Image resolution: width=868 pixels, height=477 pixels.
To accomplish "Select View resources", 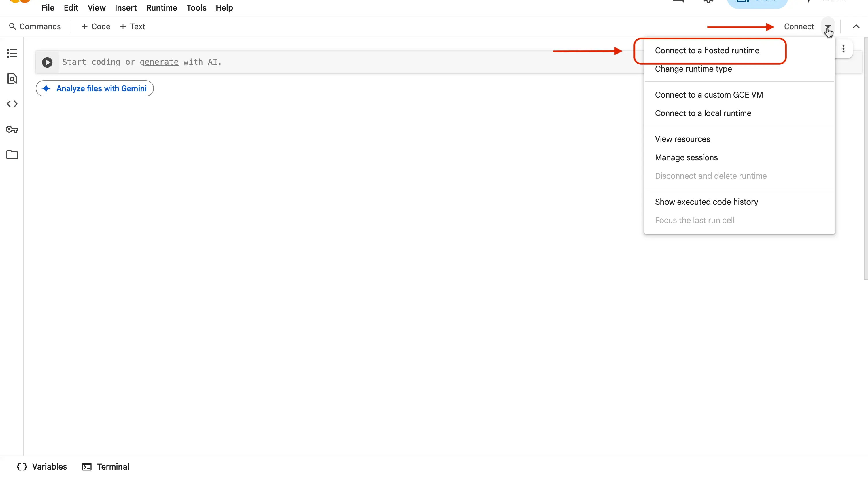I will [x=739, y=139].
